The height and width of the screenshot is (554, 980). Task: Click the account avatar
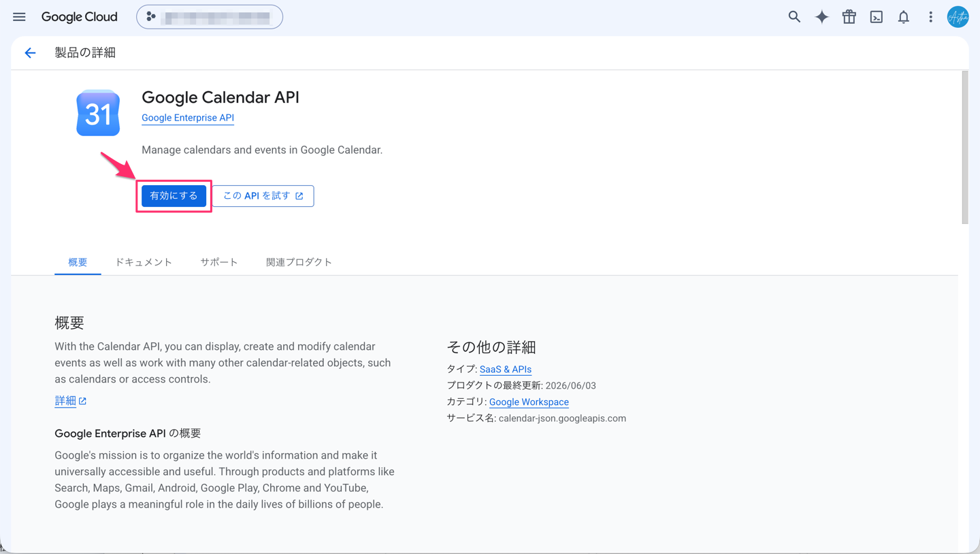coord(958,17)
